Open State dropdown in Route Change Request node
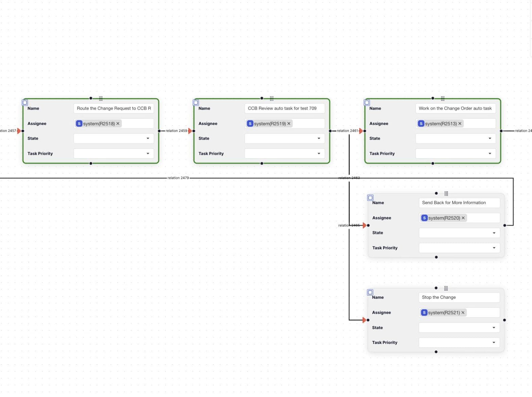 point(114,139)
